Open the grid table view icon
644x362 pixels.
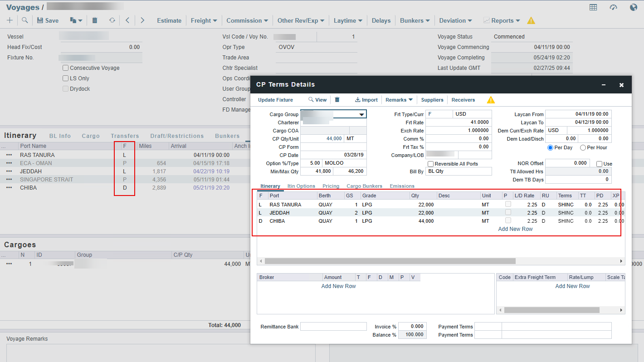point(593,7)
